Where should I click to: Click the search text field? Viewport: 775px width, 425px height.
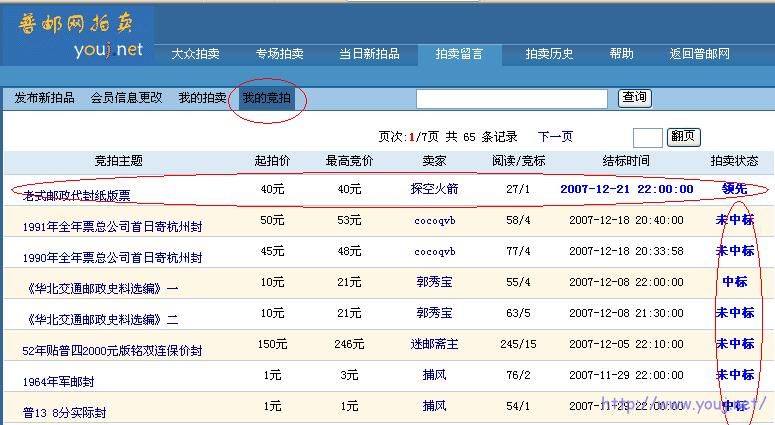[x=511, y=99]
